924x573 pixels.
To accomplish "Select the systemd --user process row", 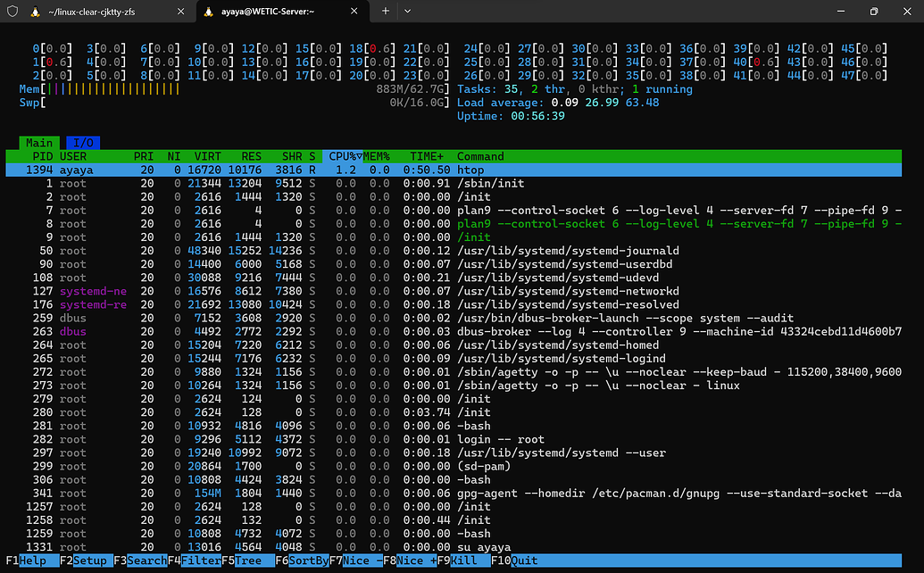I will [454, 453].
